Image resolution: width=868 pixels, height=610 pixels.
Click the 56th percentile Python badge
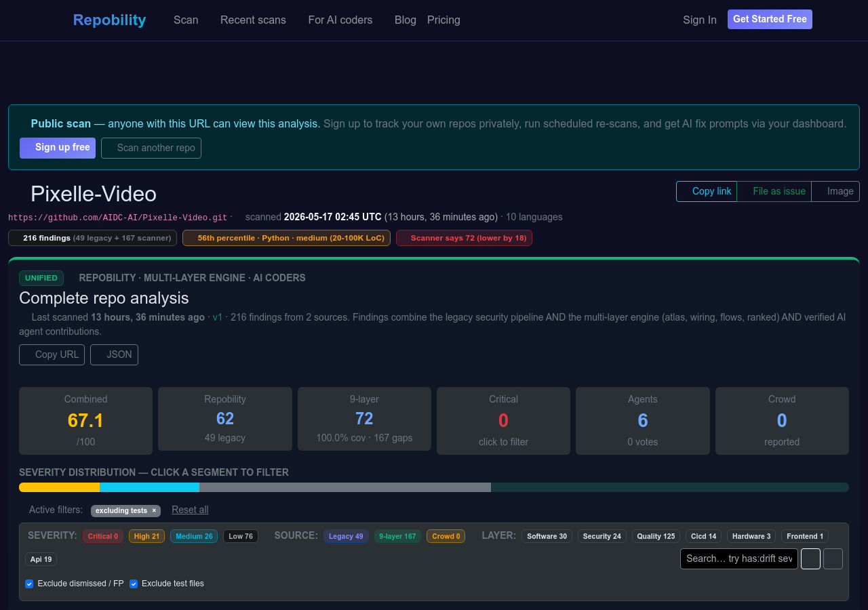click(x=286, y=238)
